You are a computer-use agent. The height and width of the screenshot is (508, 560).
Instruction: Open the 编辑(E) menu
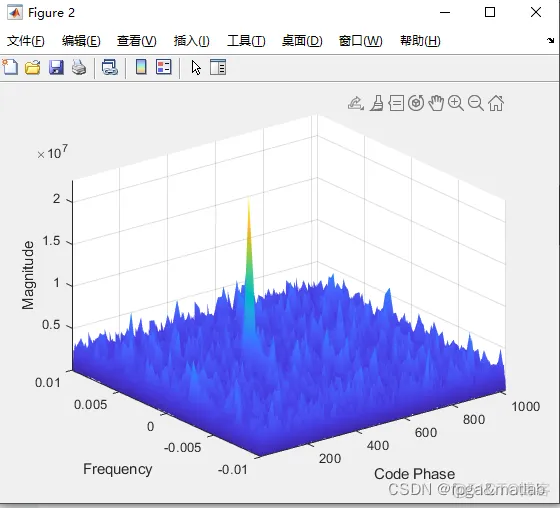pyautogui.click(x=81, y=41)
